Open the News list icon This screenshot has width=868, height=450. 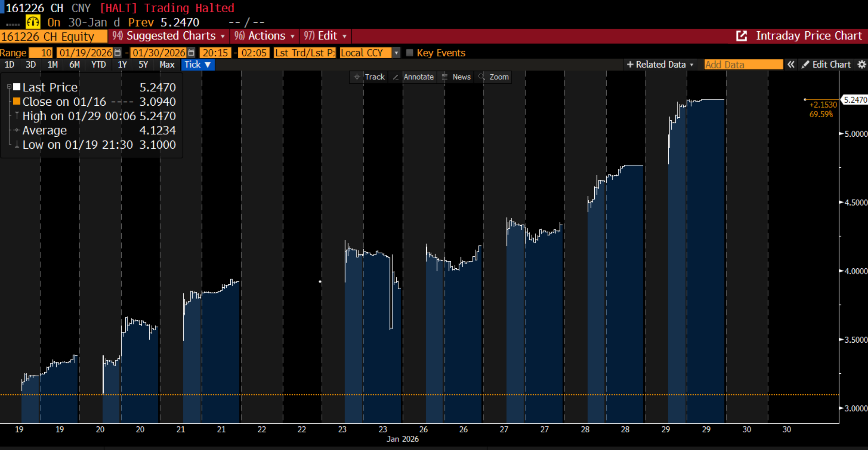[445, 77]
